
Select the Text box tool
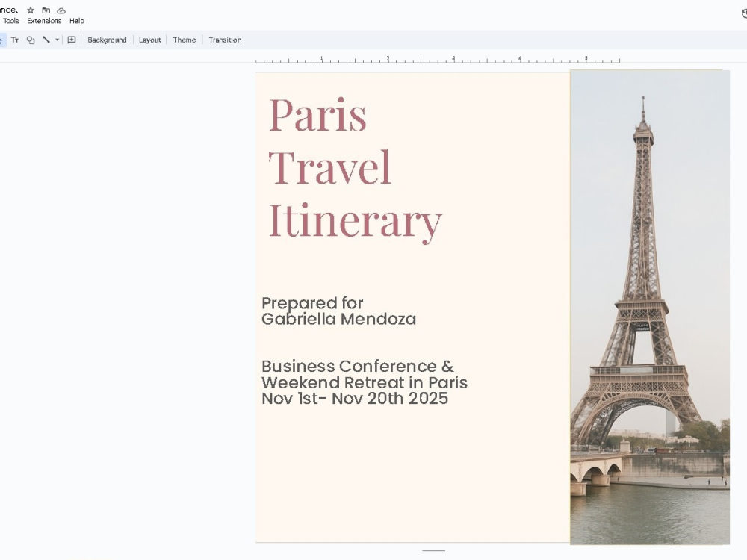[x=15, y=40]
